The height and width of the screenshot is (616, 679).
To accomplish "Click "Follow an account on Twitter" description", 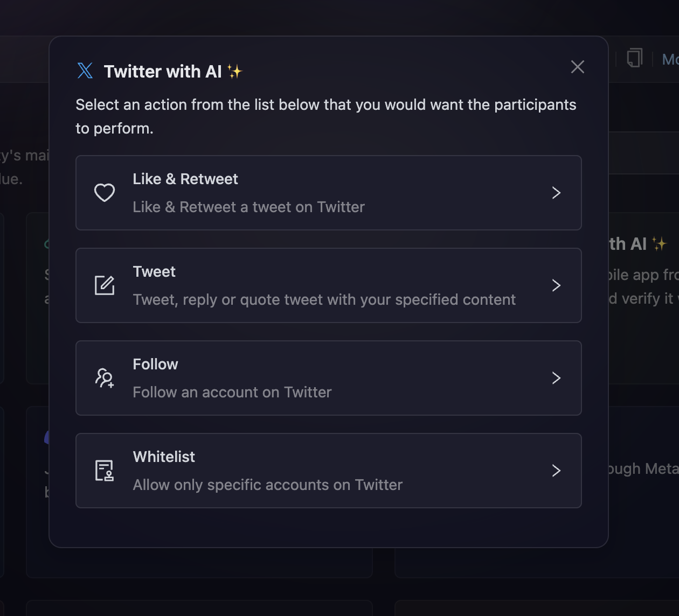I will tap(232, 392).
